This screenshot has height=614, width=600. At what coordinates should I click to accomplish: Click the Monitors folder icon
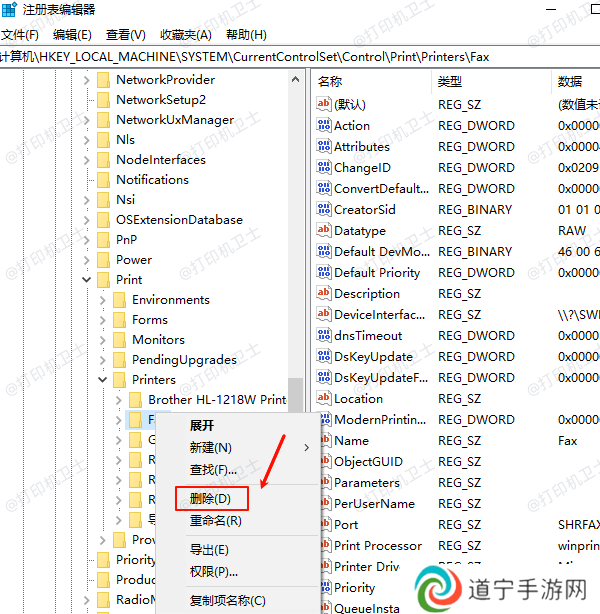(119, 340)
